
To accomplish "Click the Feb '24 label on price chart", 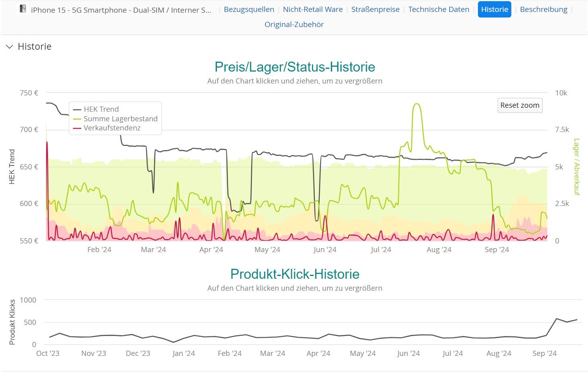I will pos(99,250).
